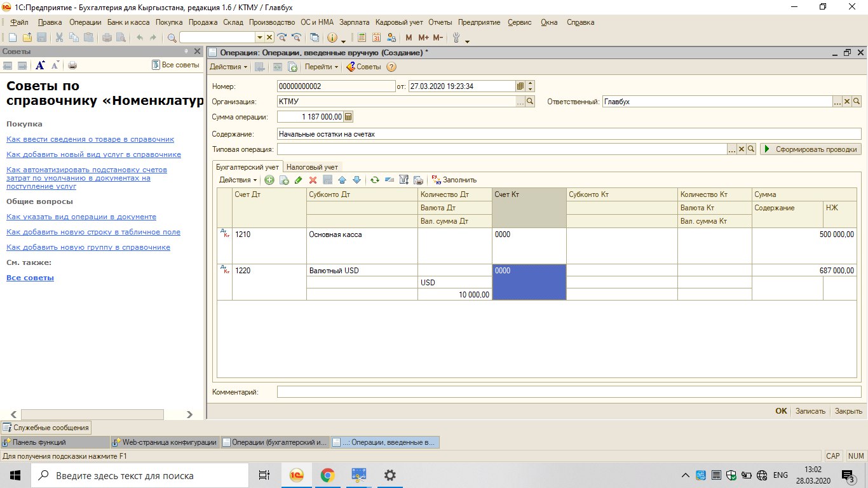The width and height of the screenshot is (868, 488).
Task: Create a new document via main toolbar
Action: (12, 37)
